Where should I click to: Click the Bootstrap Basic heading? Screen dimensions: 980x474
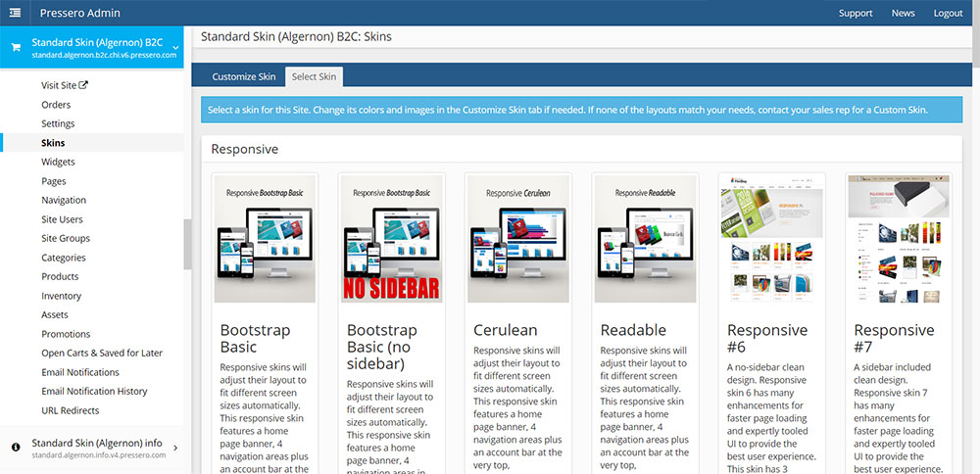click(255, 338)
